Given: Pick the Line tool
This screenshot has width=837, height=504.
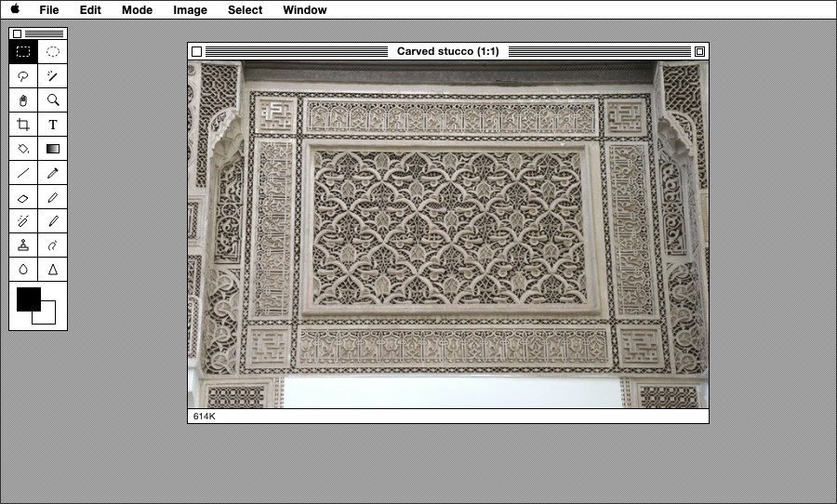Looking at the screenshot, I should tap(23, 173).
